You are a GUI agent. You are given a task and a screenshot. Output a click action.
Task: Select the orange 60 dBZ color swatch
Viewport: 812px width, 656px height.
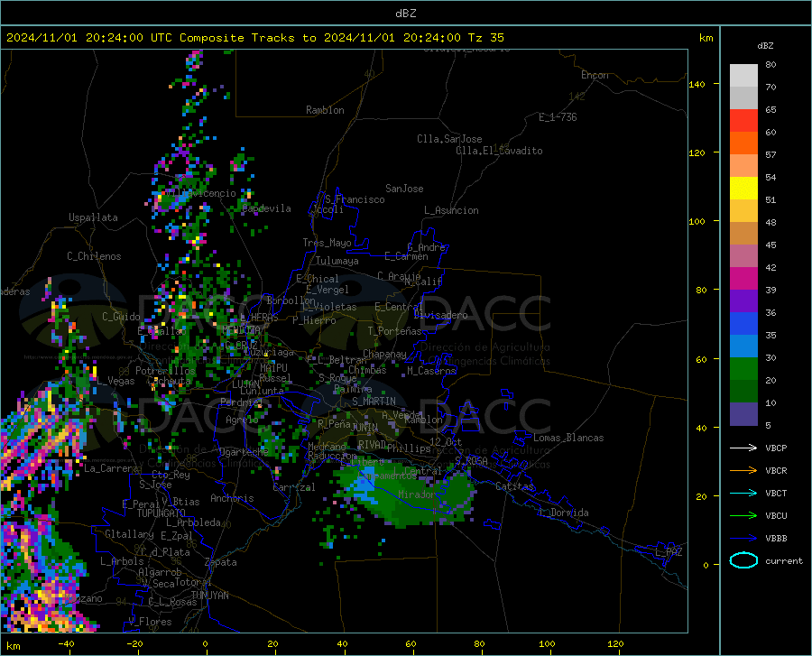pyautogui.click(x=743, y=143)
